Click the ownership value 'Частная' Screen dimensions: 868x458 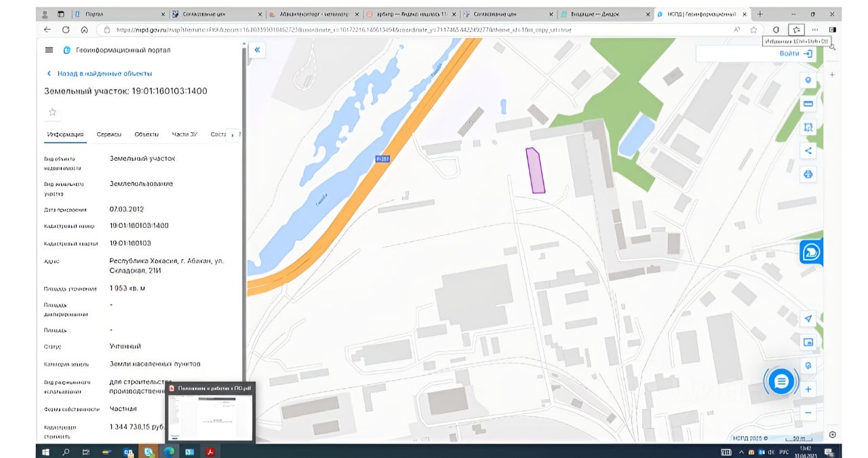[x=123, y=408]
